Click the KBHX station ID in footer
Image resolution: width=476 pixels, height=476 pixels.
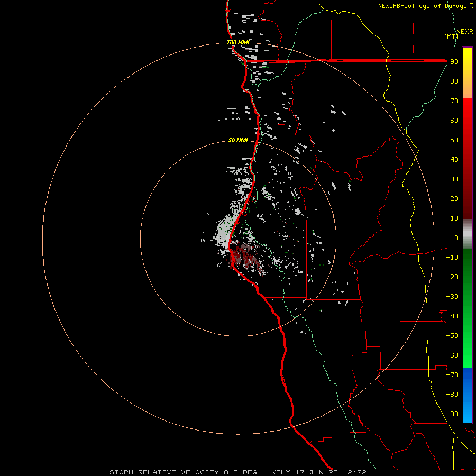point(281,472)
